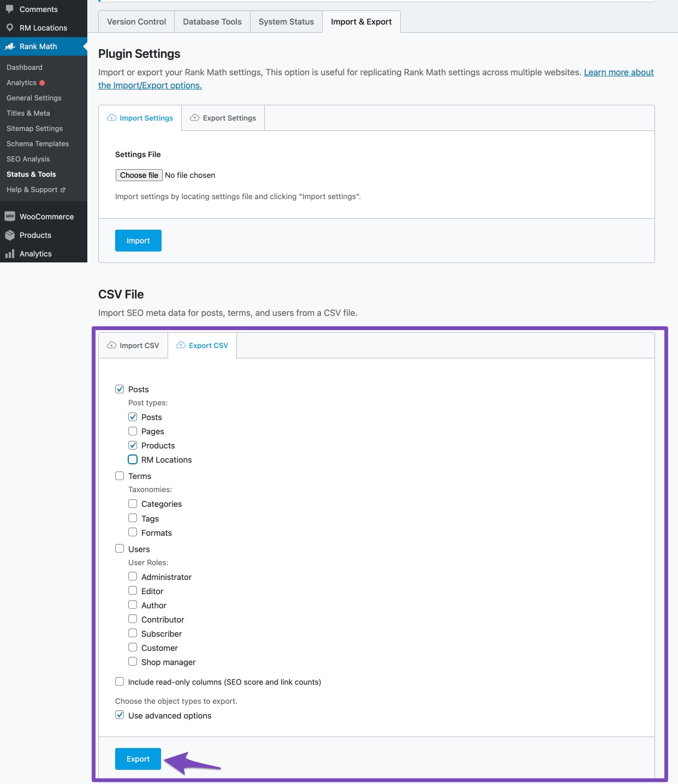Click the Products box icon
Image resolution: width=678 pixels, height=784 pixels.
click(10, 235)
